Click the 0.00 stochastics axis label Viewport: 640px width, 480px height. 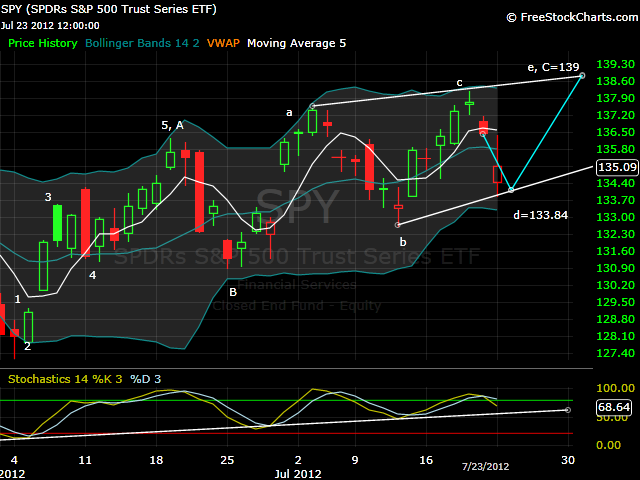pos(609,445)
